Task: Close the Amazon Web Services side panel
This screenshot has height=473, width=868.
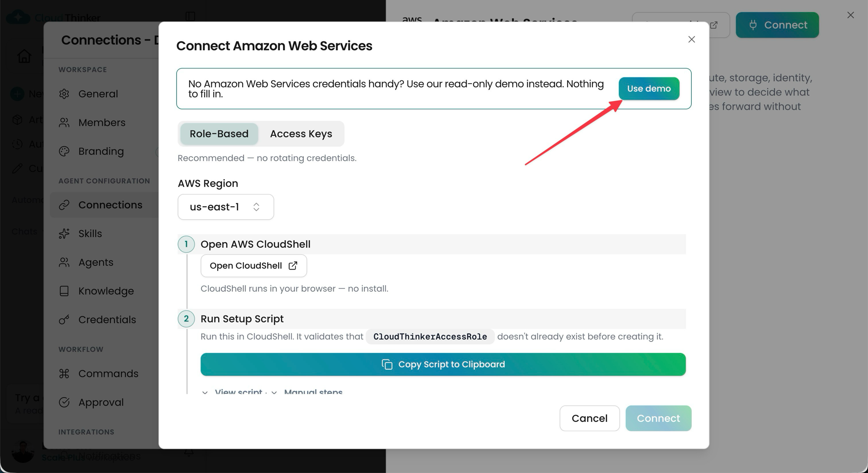Action: tap(850, 15)
